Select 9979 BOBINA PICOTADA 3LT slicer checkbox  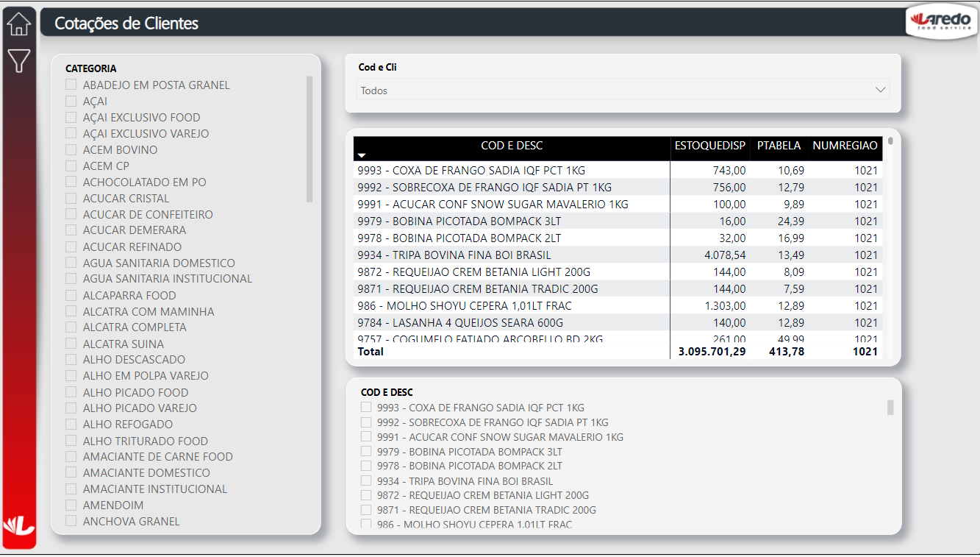pyautogui.click(x=365, y=451)
